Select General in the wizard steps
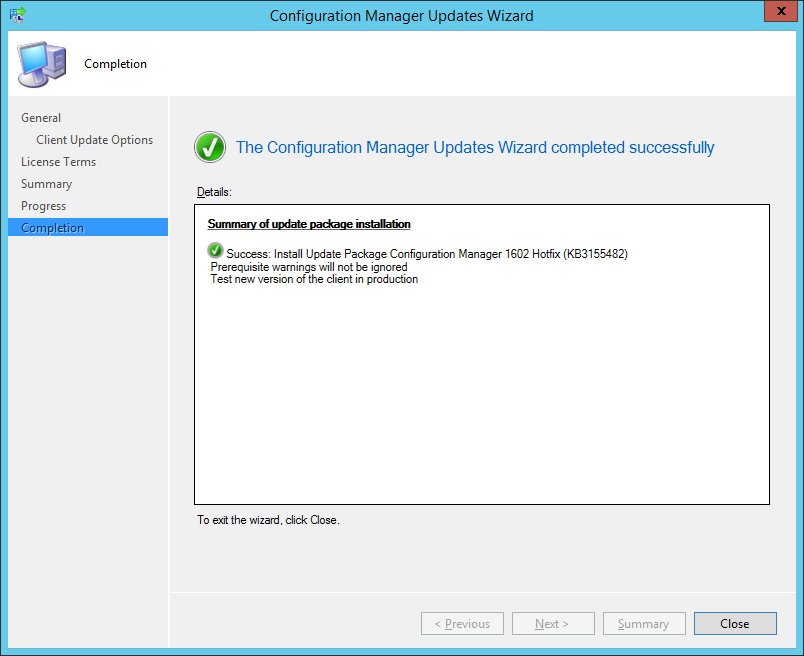This screenshot has height=656, width=804. (41, 118)
